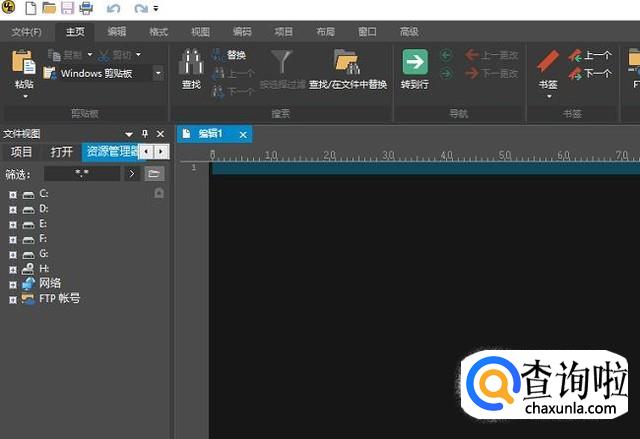640x439 pixels.
Task: Open Find/Replace in Files (查找/在文件中替换)
Action: pos(347,65)
